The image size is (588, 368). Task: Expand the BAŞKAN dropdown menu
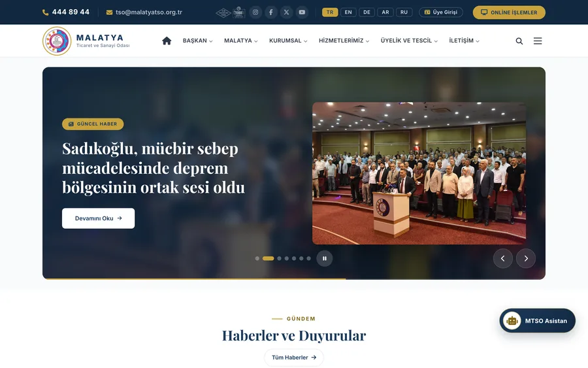click(x=197, y=41)
